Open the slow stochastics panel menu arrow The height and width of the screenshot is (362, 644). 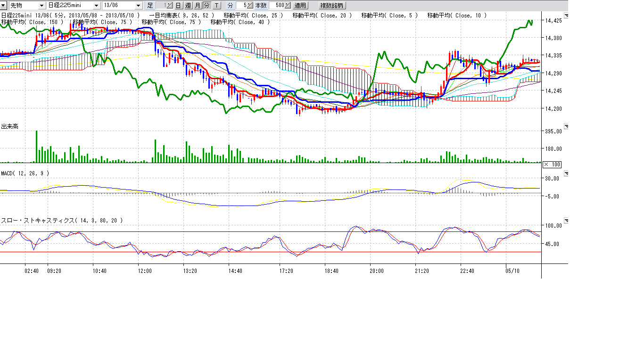(x=566, y=220)
